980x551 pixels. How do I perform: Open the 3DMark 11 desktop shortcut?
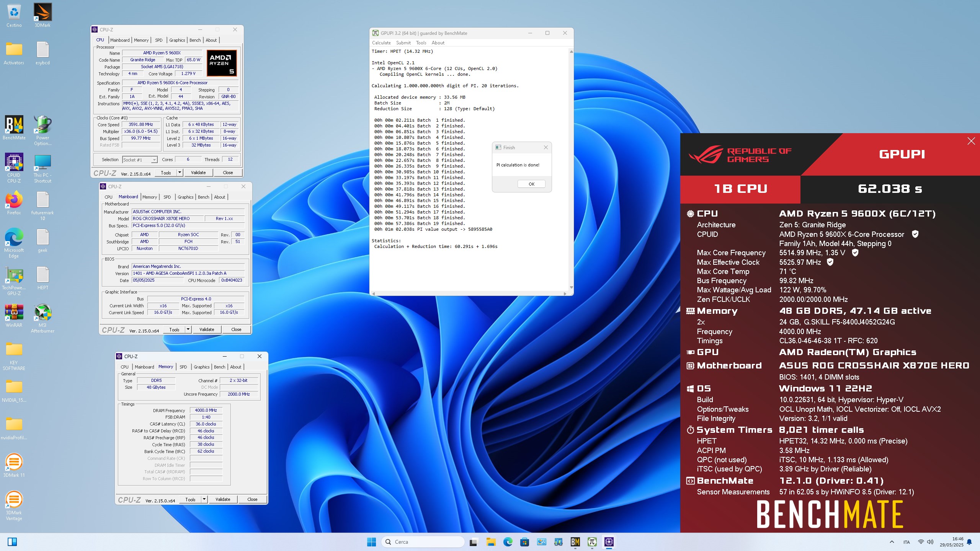[14, 465]
